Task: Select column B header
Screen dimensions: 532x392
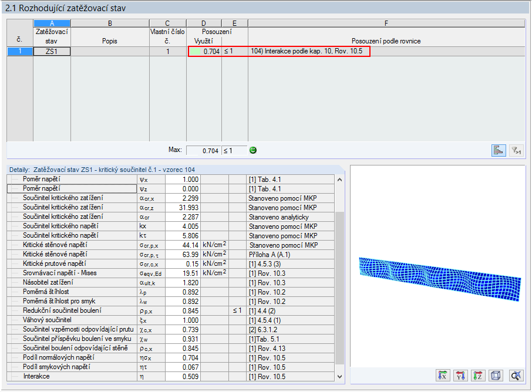Action: 110,23
